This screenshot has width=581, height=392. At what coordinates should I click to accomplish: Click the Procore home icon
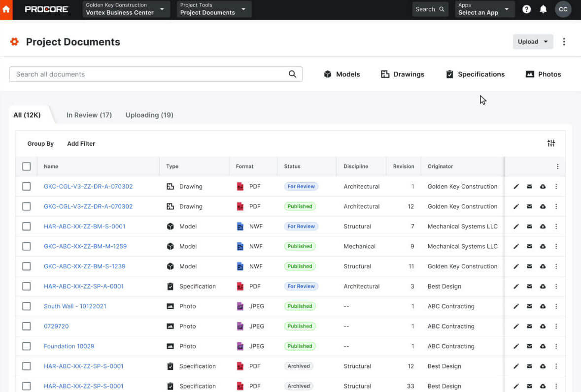coord(7,9)
